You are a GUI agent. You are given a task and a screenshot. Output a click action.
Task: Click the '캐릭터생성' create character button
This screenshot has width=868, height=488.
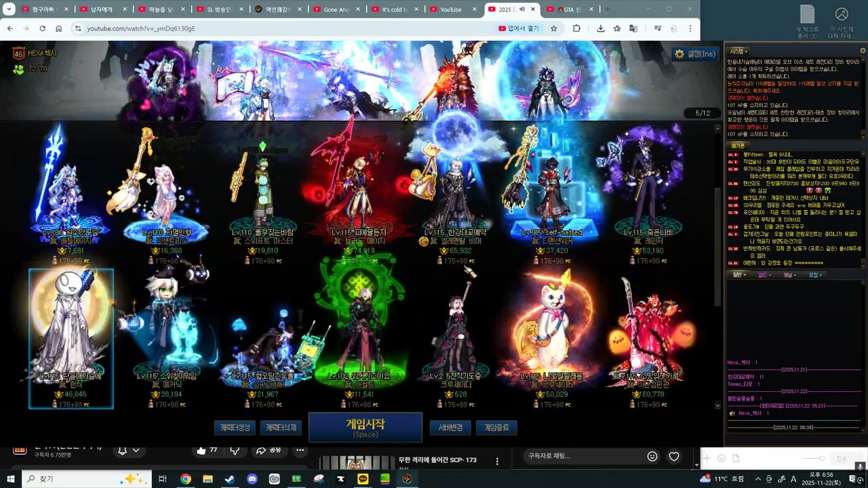coord(235,428)
